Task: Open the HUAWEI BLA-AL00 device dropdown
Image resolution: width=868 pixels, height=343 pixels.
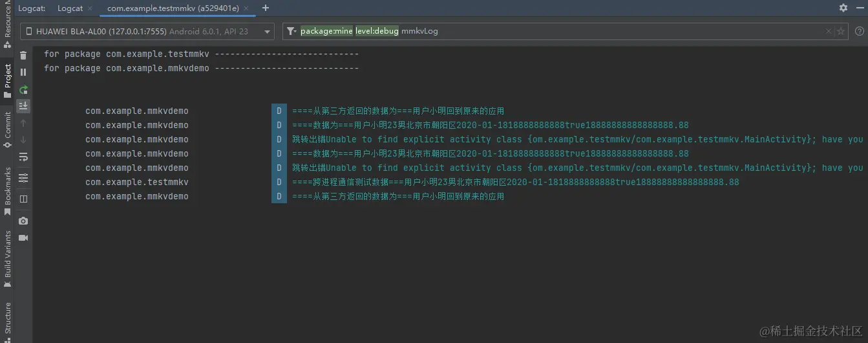Action: pyautogui.click(x=147, y=31)
